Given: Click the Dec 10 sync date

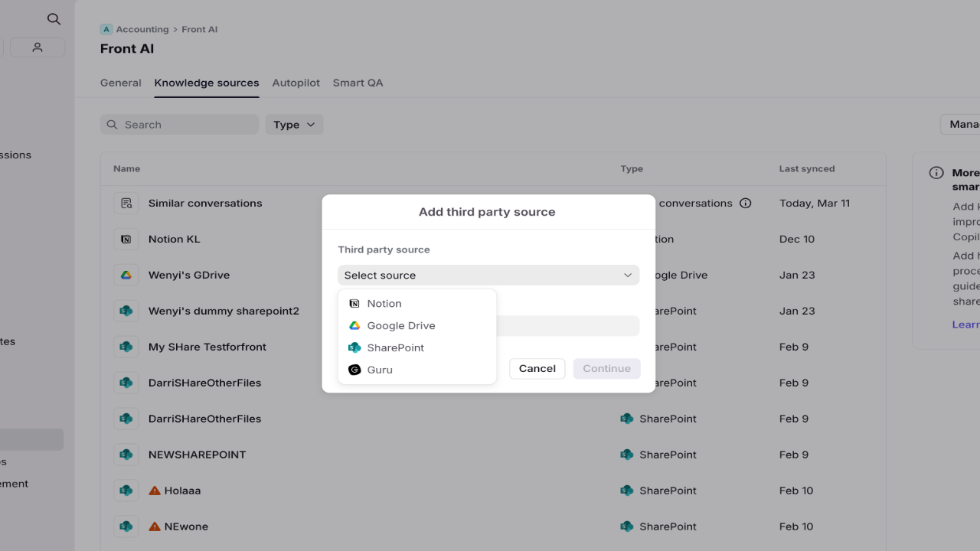Looking at the screenshot, I should coord(797,239).
